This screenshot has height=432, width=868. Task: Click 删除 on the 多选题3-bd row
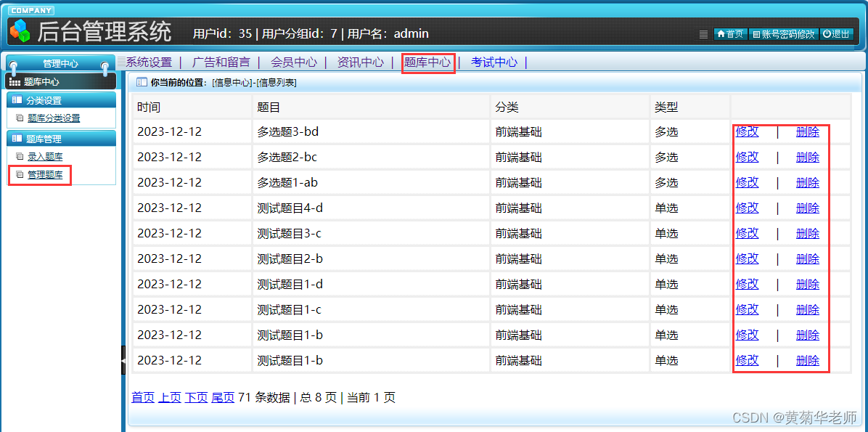coord(807,131)
